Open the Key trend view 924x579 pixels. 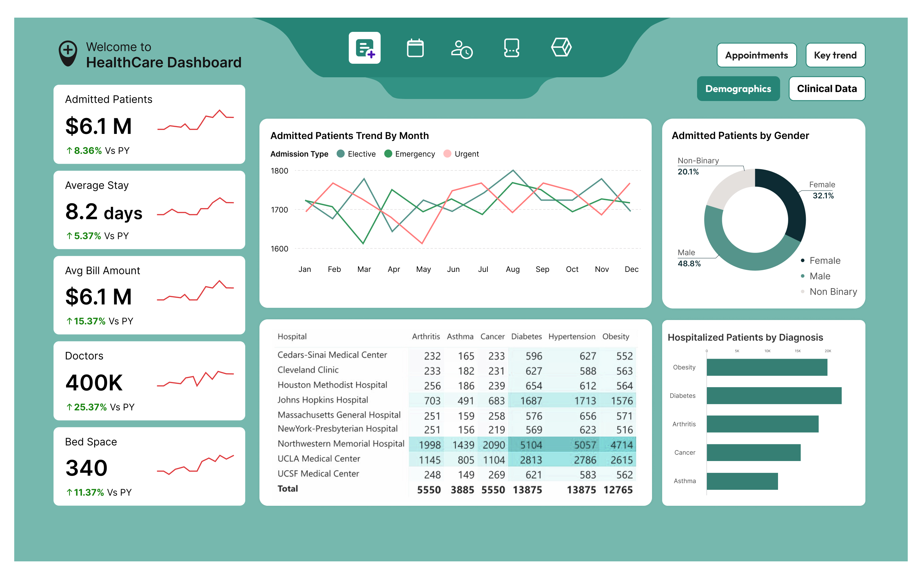pyautogui.click(x=835, y=55)
